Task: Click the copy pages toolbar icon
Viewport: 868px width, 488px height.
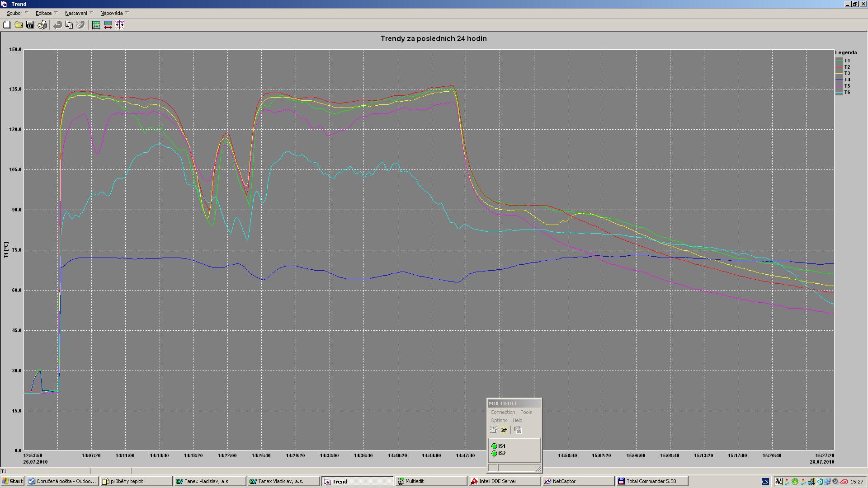Action: [69, 25]
